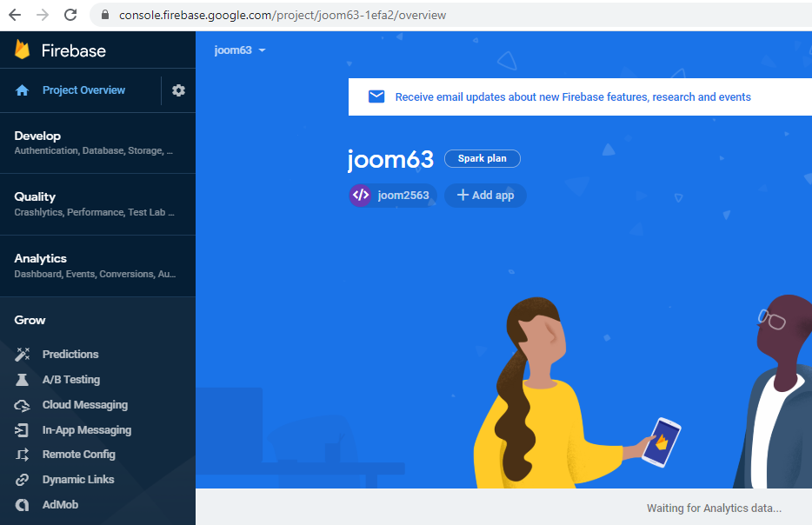Click the browser address bar URL

click(x=283, y=15)
